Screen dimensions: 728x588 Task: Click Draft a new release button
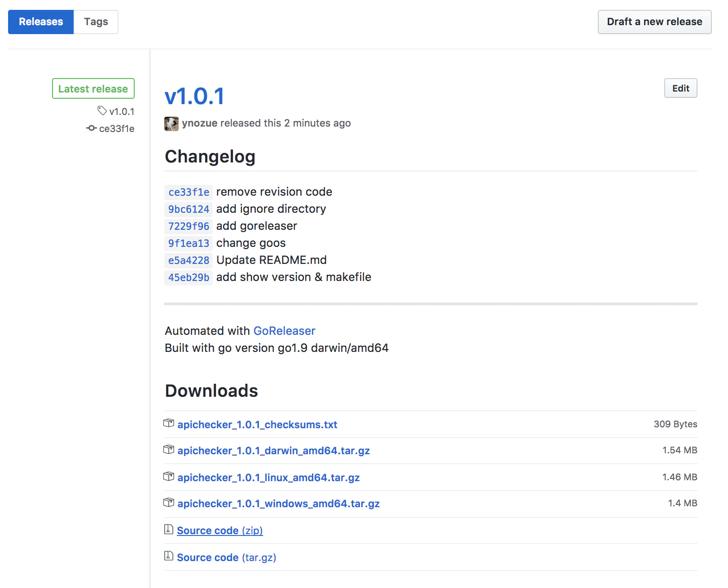[x=654, y=22]
